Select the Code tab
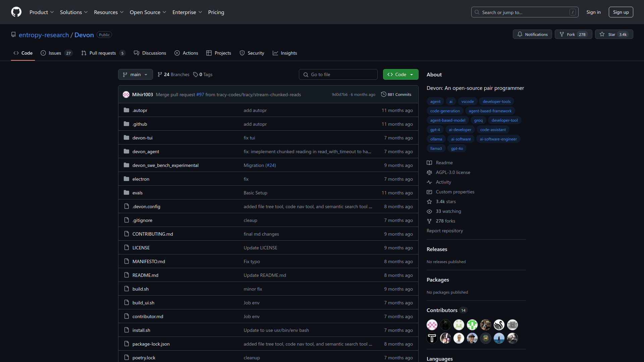This screenshot has width=644, height=362. (23, 53)
